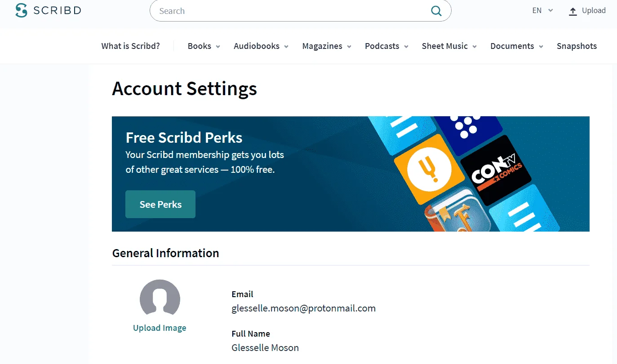Click the Upload Image link
The height and width of the screenshot is (364, 617).
click(160, 328)
